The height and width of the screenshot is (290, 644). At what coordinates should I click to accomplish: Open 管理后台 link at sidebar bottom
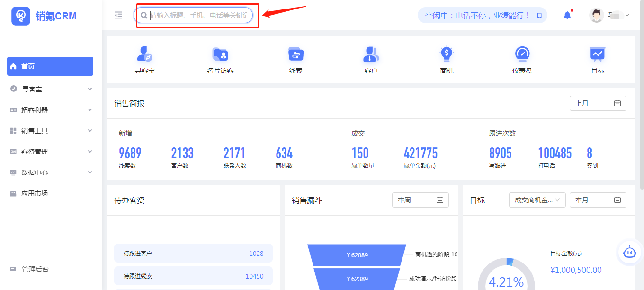pyautogui.click(x=35, y=269)
